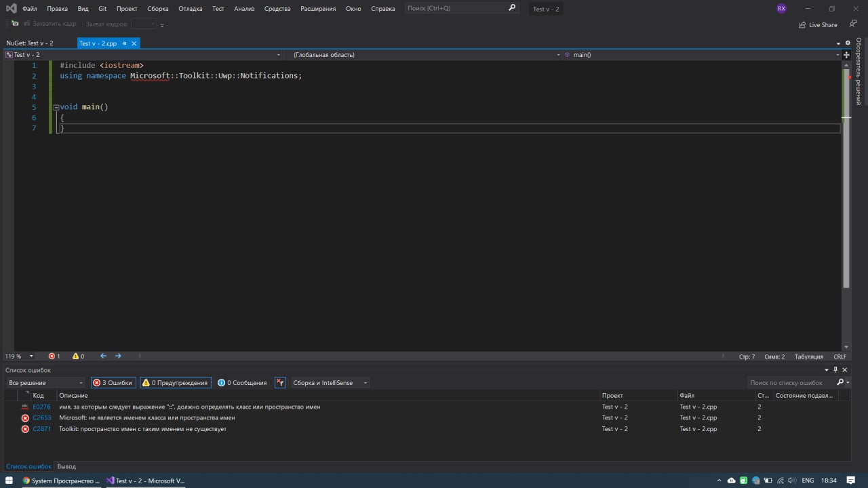Click the CRLF line ending indicator

tap(840, 357)
